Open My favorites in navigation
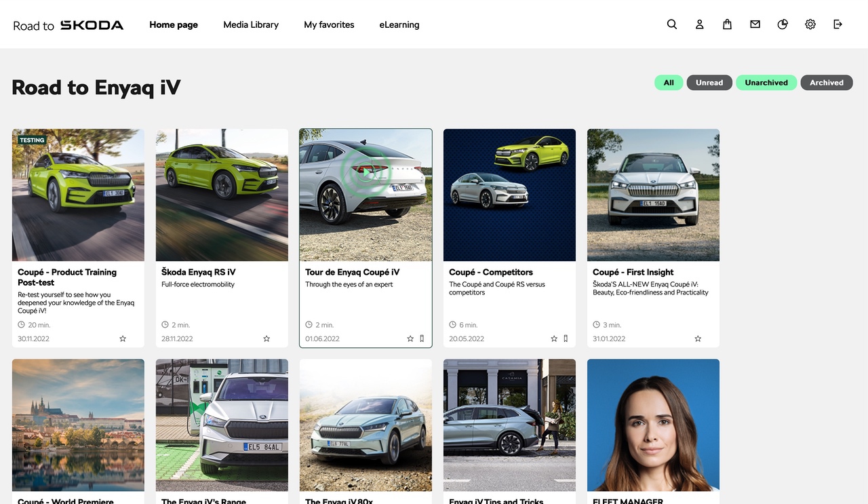The height and width of the screenshot is (504, 868). (x=329, y=24)
